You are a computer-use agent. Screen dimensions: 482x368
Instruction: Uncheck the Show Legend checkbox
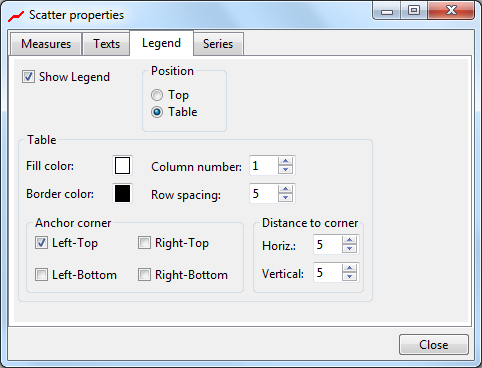pyautogui.click(x=28, y=77)
